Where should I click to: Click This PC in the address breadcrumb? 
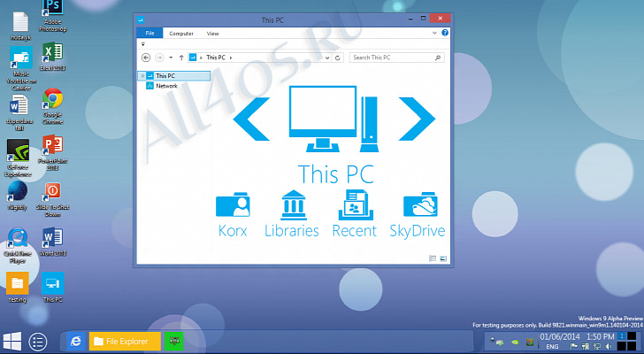[216, 58]
